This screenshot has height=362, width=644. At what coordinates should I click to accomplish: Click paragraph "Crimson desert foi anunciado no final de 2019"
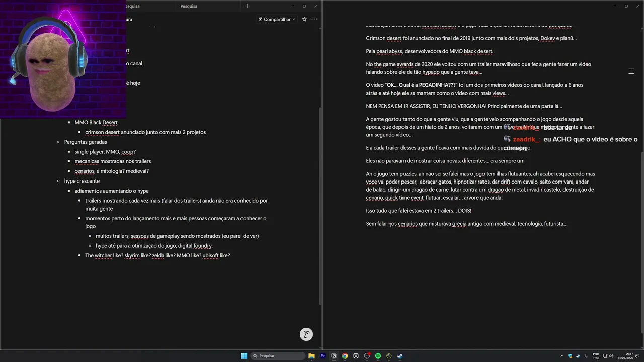point(471,38)
